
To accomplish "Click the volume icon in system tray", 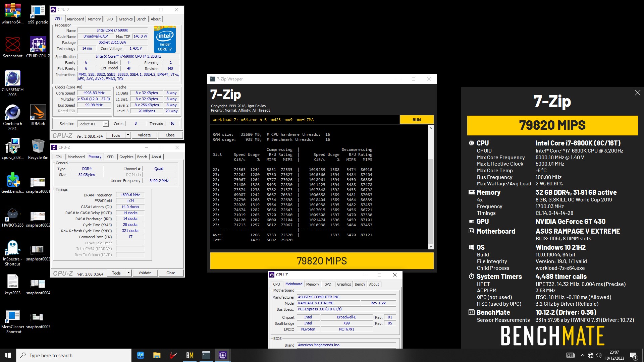I will tap(599, 355).
